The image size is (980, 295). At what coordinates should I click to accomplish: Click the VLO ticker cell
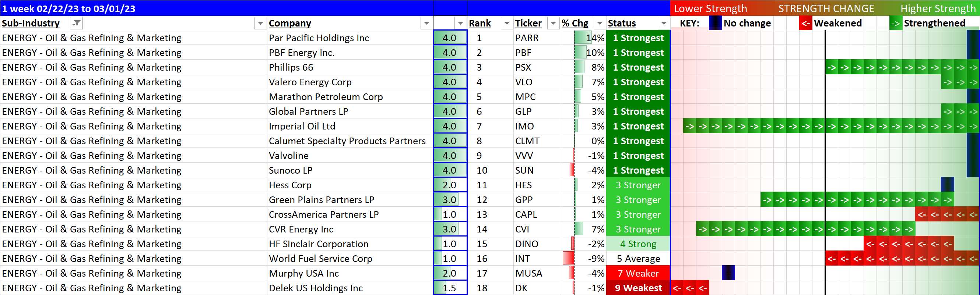537,82
